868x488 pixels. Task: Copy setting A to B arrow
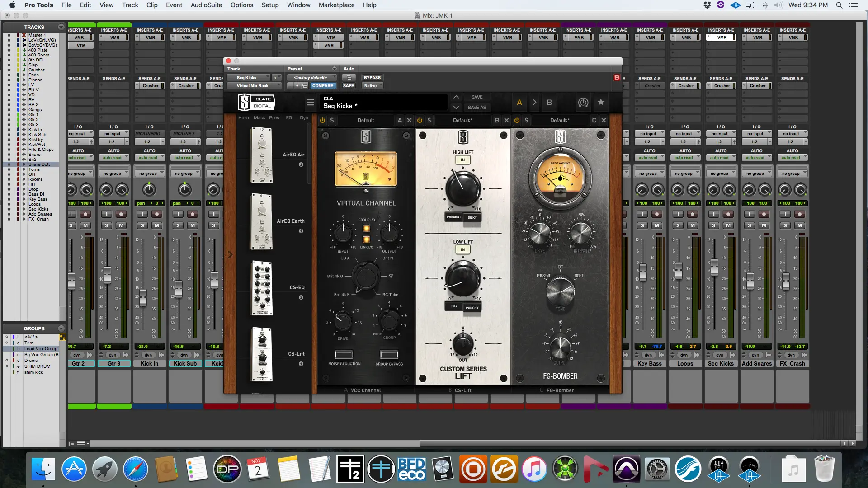click(534, 103)
